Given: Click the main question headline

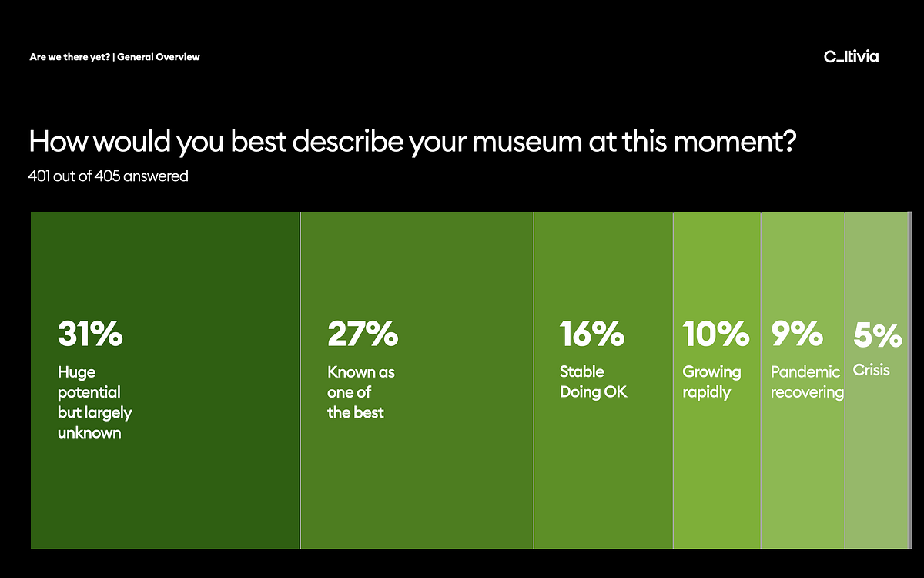Looking at the screenshot, I should [x=412, y=143].
